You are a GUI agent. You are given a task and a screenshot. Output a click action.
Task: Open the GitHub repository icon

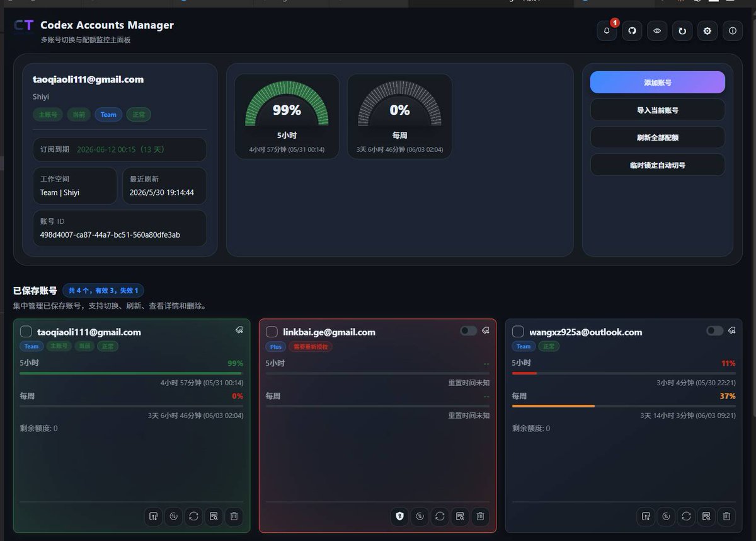(632, 31)
